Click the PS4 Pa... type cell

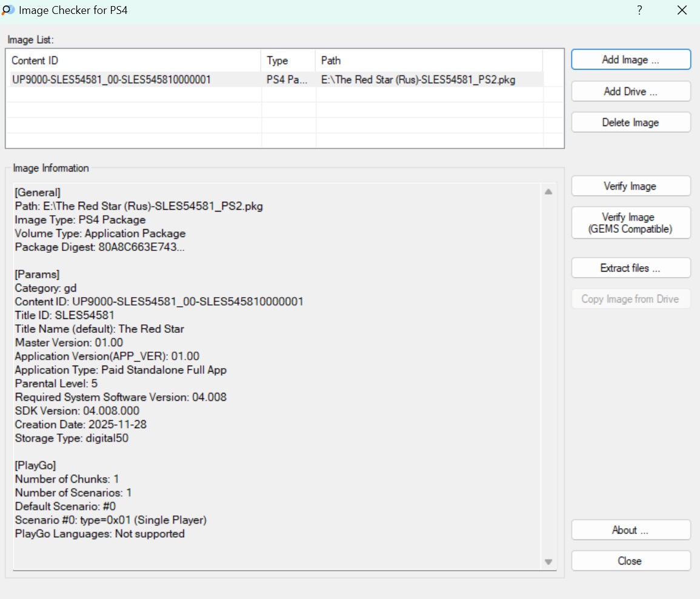pyautogui.click(x=288, y=79)
